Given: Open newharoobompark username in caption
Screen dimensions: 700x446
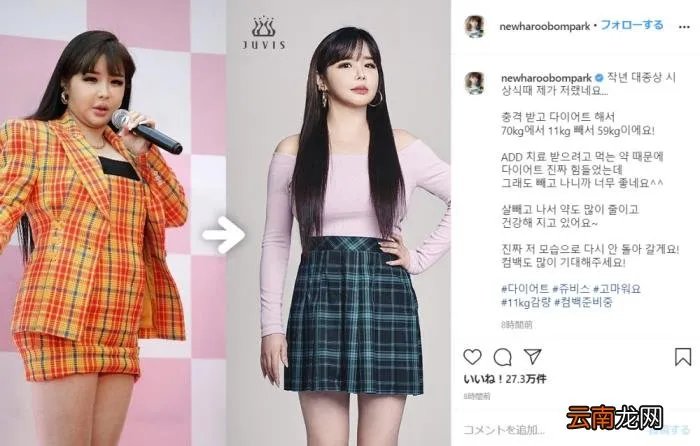Looking at the screenshot, I should click(x=546, y=78).
